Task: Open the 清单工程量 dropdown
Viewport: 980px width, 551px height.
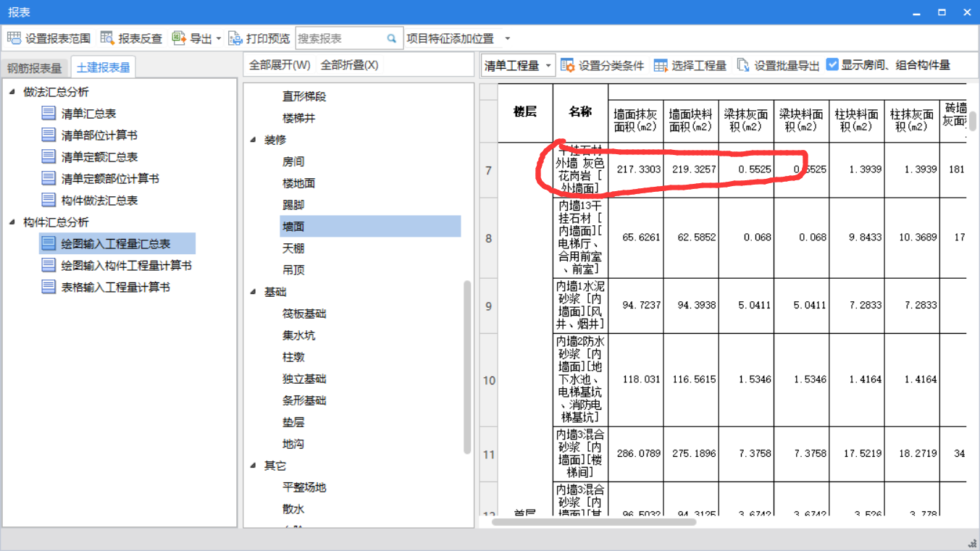Action: (x=518, y=65)
